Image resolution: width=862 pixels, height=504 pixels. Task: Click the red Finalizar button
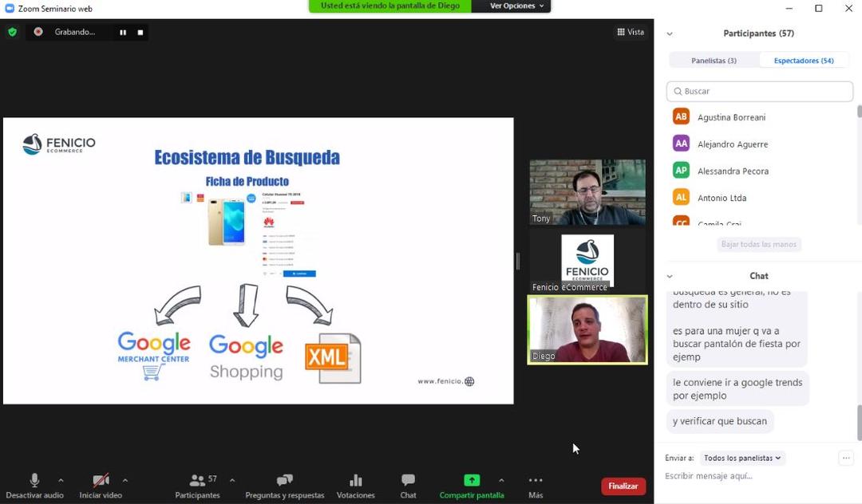[623, 486]
